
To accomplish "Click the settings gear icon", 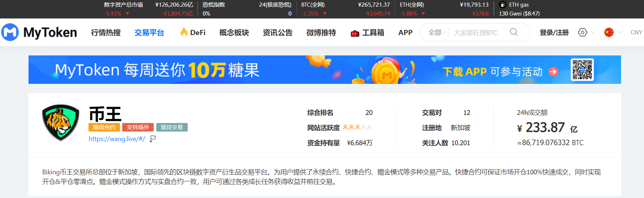I will (x=583, y=32).
